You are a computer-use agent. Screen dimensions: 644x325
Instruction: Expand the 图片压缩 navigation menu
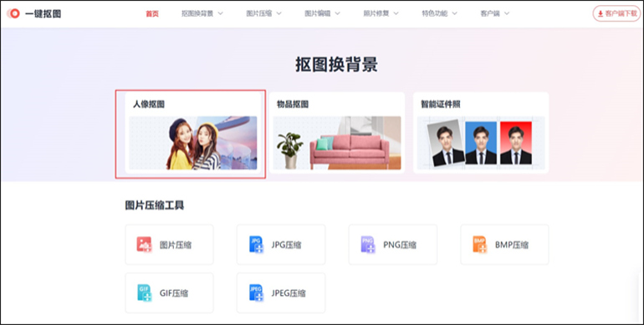(263, 13)
